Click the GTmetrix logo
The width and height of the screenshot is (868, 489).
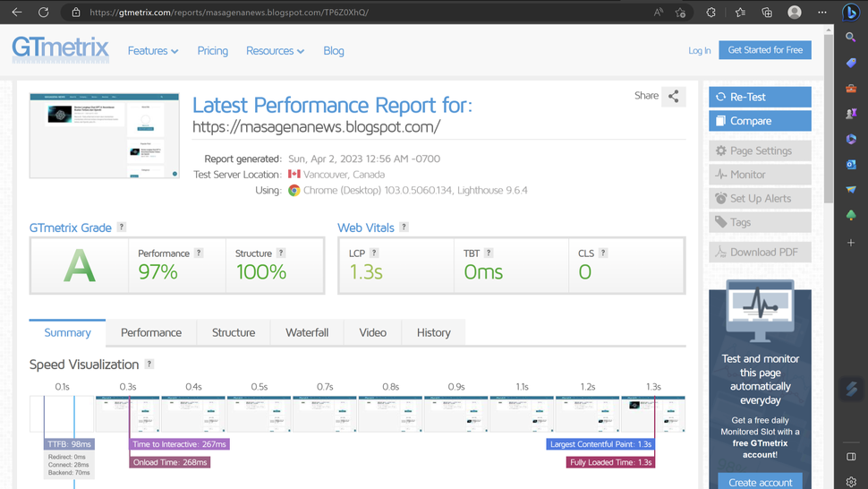pyautogui.click(x=60, y=49)
